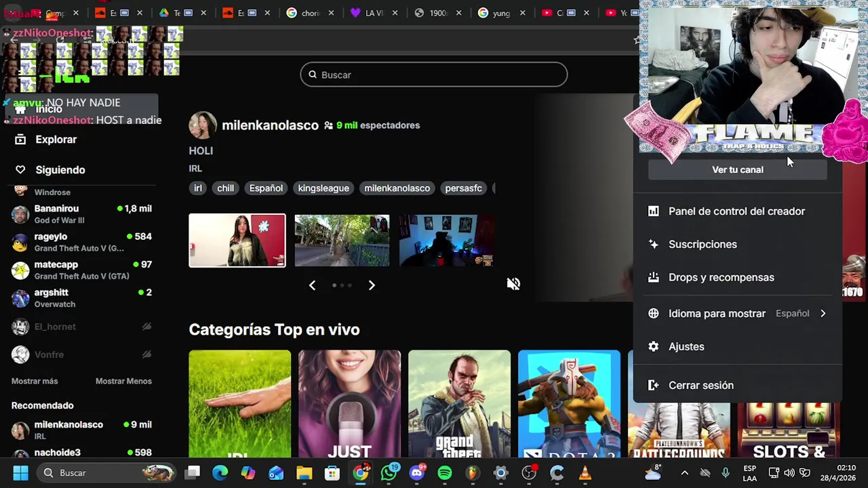Click the Drops y recompensas icon

[653, 277]
